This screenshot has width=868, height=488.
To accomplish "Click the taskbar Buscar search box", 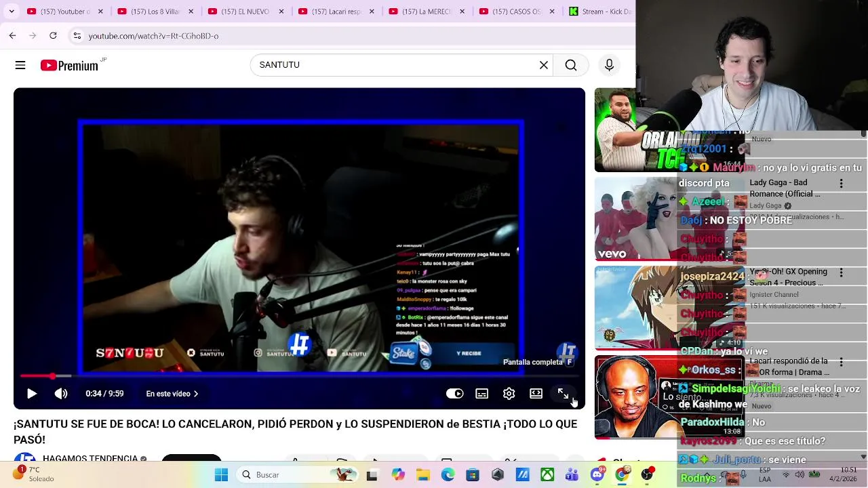I will 285,475.
